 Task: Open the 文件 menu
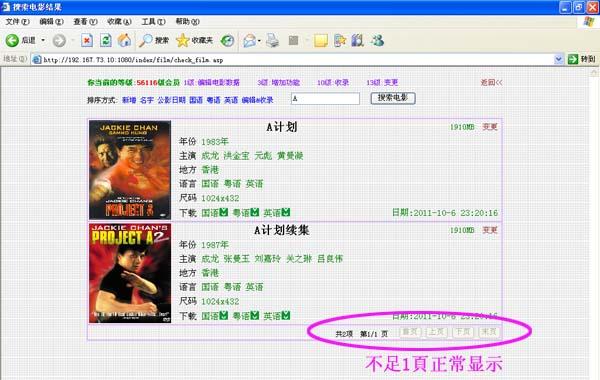point(17,21)
